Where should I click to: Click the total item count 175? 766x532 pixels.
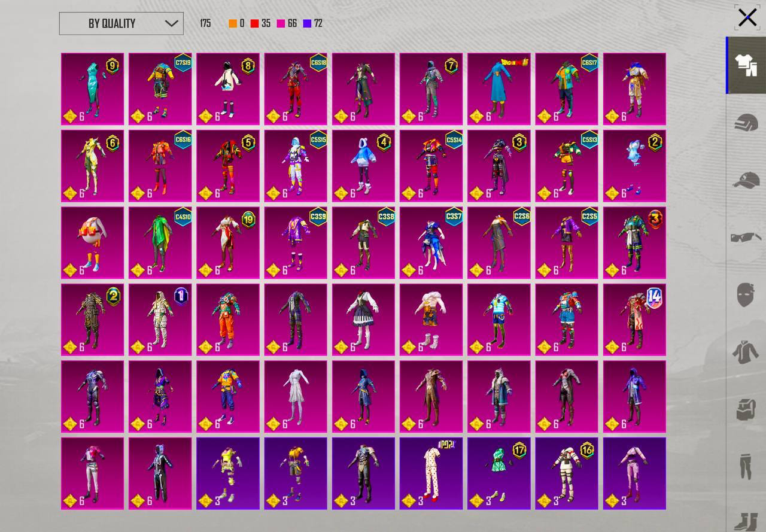[x=205, y=23]
